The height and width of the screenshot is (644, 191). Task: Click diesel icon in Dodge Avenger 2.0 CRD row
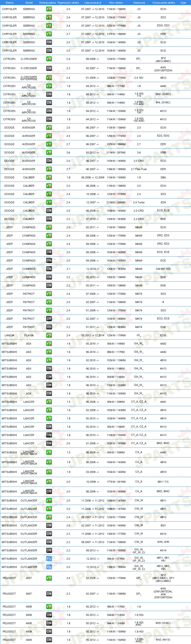[x=49, y=161]
